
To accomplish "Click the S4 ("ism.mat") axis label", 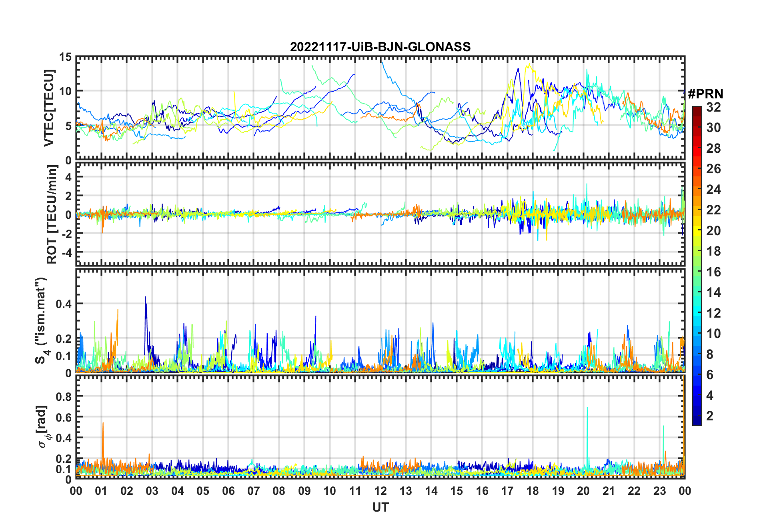I will point(42,320).
